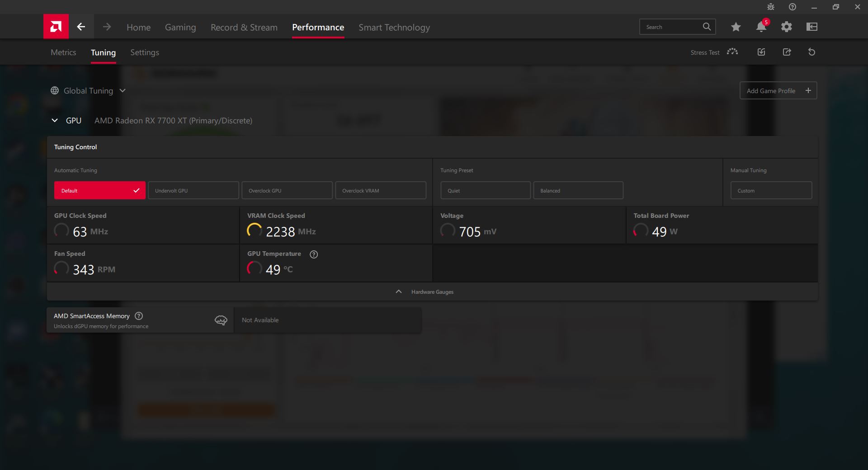Image resolution: width=868 pixels, height=470 pixels.
Task: Click the search magnifier icon
Action: (x=707, y=27)
